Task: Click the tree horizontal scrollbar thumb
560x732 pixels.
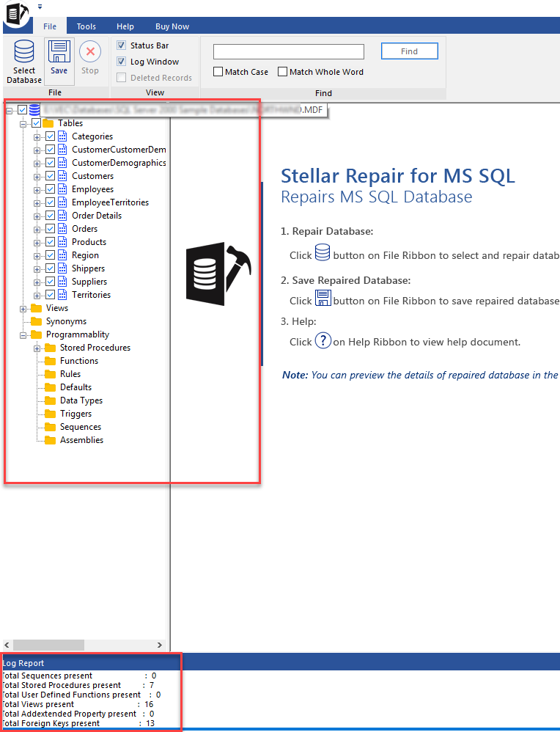Action: tap(49, 645)
